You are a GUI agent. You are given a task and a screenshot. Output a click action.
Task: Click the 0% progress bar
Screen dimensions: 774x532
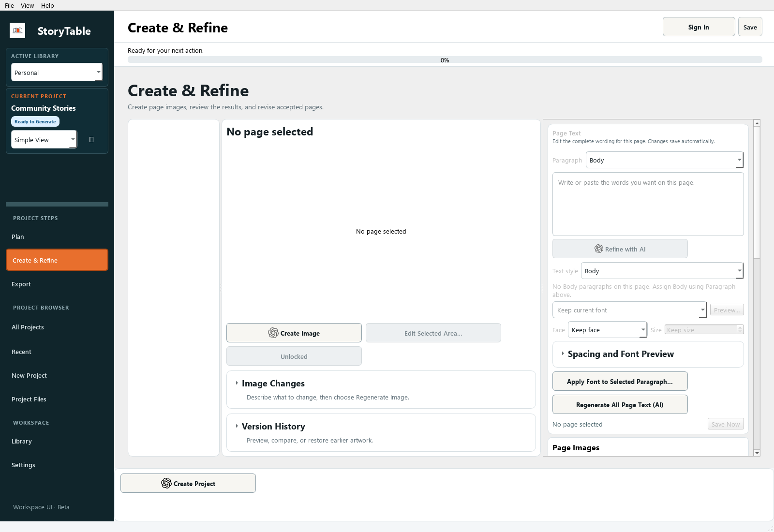[445, 60]
